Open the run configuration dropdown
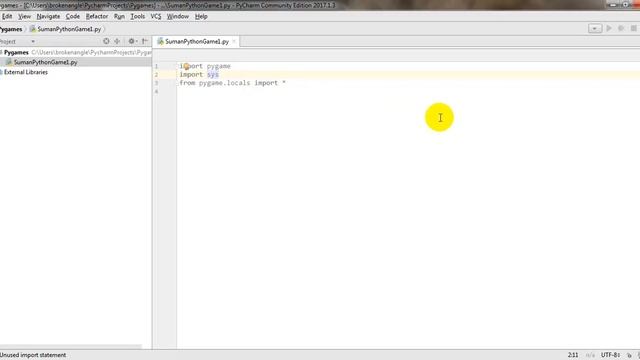This screenshot has width=640, height=360. point(595,28)
